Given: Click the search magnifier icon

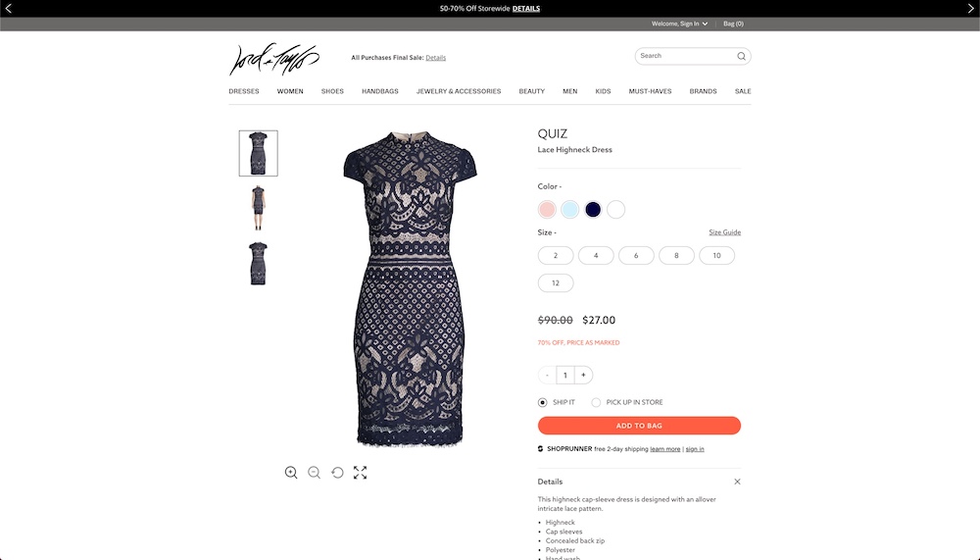Looking at the screenshot, I should tap(741, 56).
